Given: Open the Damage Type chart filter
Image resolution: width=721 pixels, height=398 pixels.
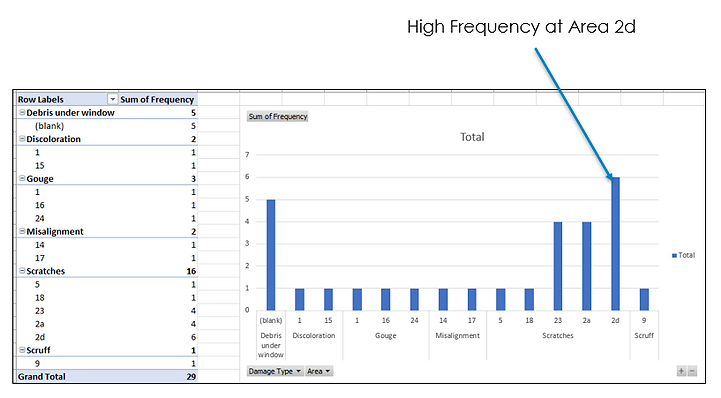Looking at the screenshot, I should [275, 371].
